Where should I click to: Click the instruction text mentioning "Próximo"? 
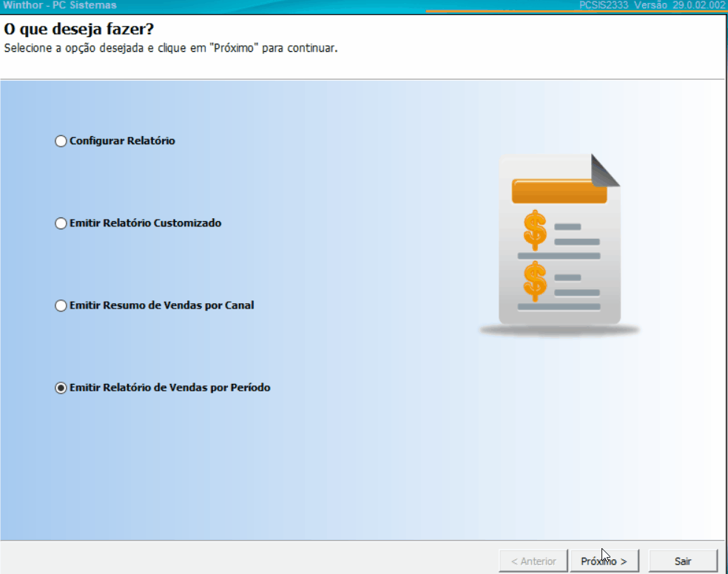point(171,48)
